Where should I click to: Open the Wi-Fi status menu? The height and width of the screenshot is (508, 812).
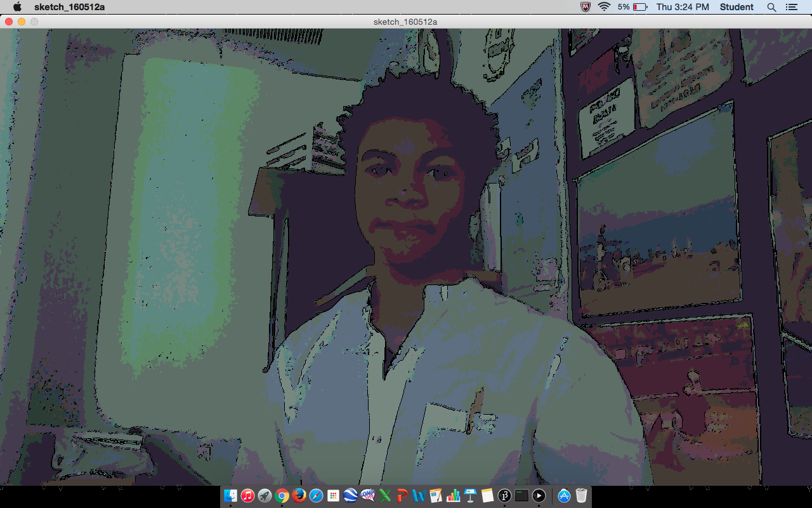604,7
